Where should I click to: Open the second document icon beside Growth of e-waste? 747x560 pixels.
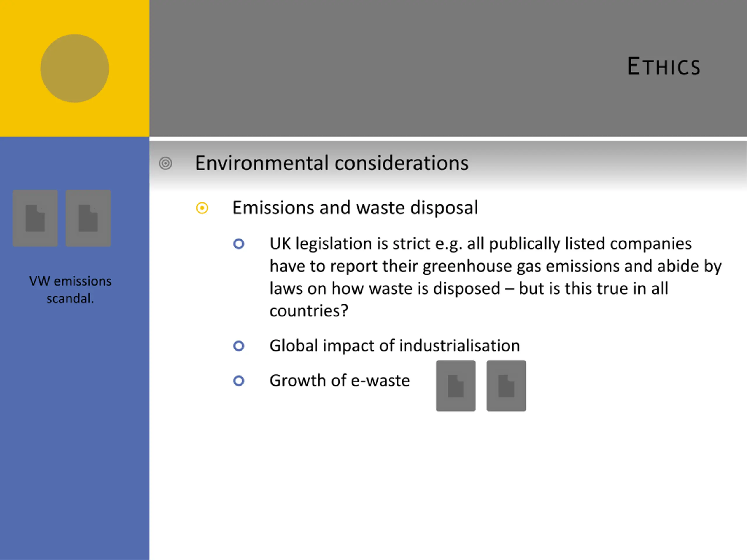pos(506,386)
